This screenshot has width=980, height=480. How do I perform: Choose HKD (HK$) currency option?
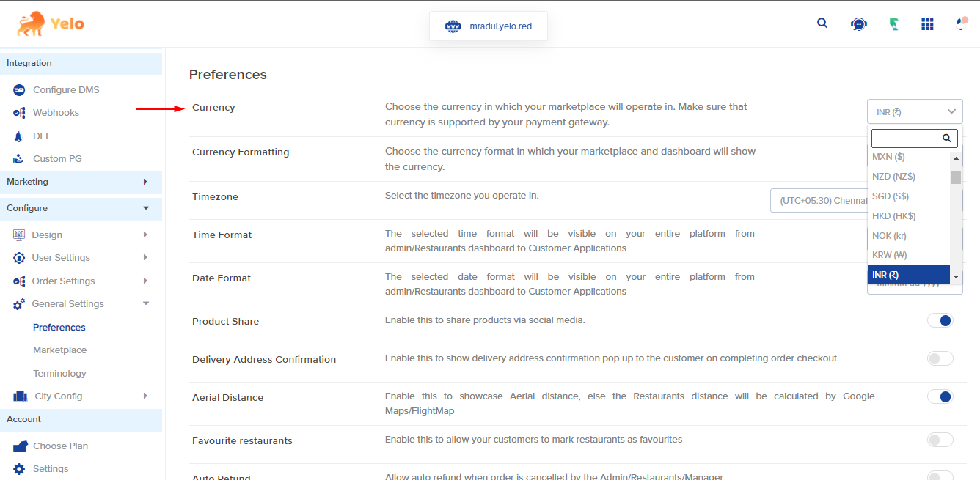point(909,216)
